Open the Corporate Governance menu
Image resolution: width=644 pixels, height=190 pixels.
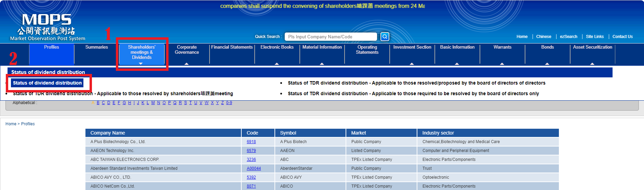187,50
